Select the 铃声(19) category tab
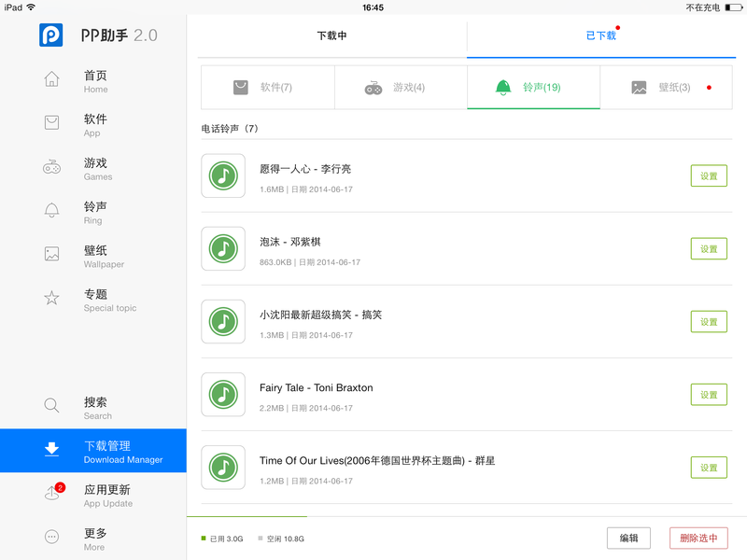 point(533,87)
